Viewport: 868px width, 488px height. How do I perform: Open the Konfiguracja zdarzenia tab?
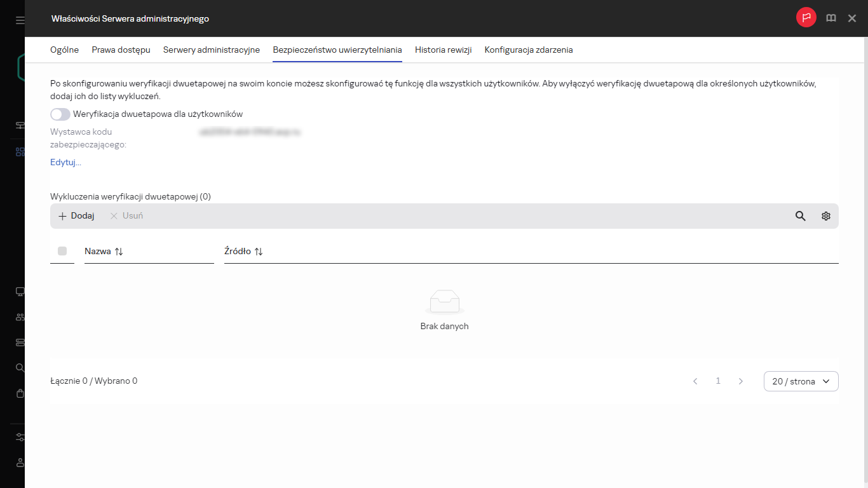coord(528,50)
